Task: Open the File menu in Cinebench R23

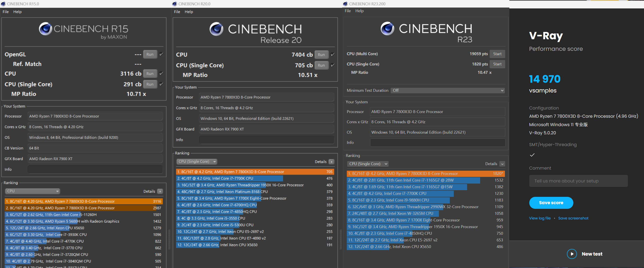Action: tap(348, 11)
